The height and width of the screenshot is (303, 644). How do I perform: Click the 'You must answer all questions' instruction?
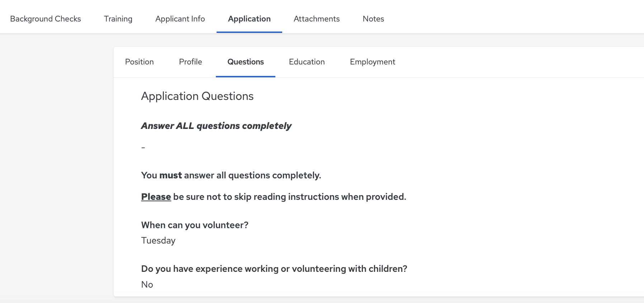231,175
